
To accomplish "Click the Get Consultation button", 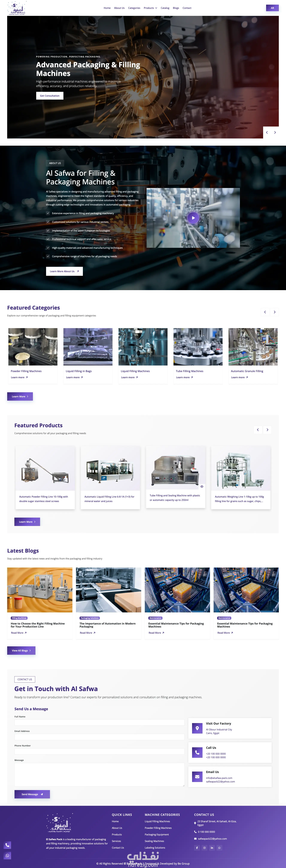I will 50,96.
